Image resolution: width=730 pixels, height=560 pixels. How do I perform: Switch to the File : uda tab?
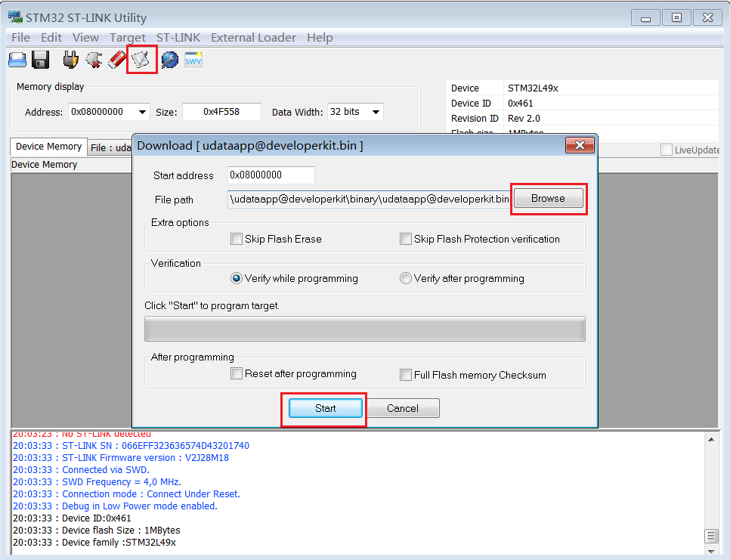[110, 147]
